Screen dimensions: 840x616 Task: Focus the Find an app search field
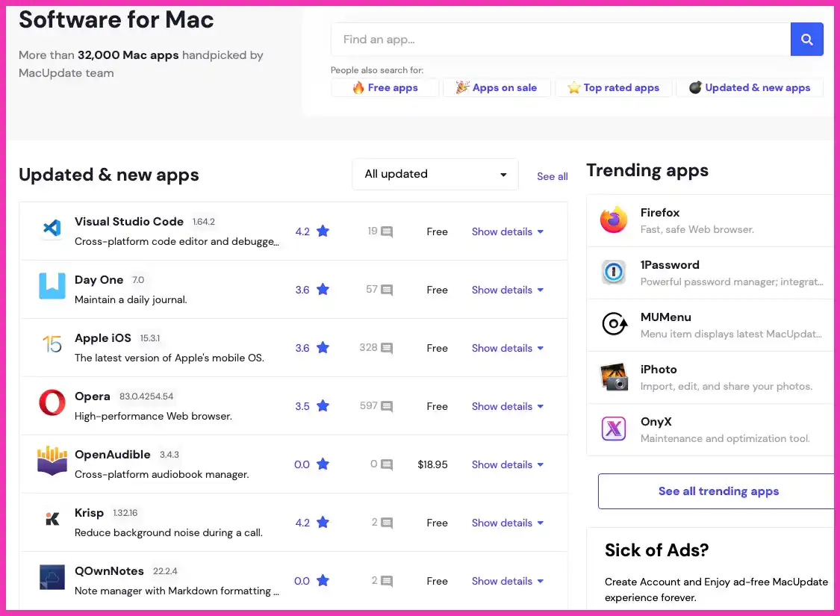(x=561, y=39)
